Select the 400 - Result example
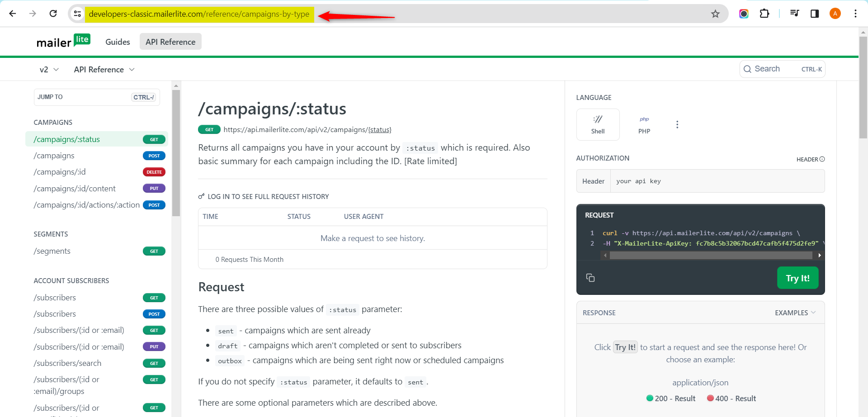868x417 pixels. 731,398
